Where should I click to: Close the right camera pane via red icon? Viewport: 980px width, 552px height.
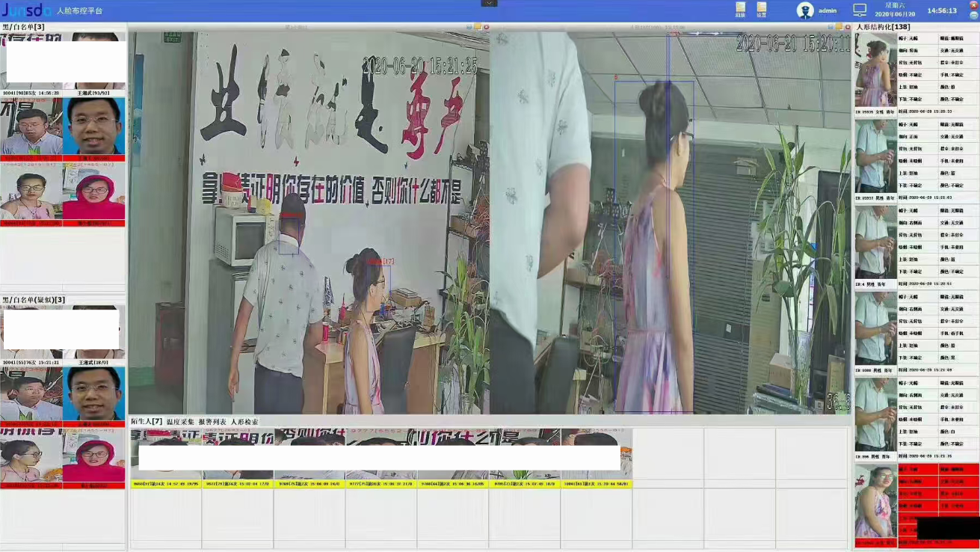click(848, 27)
